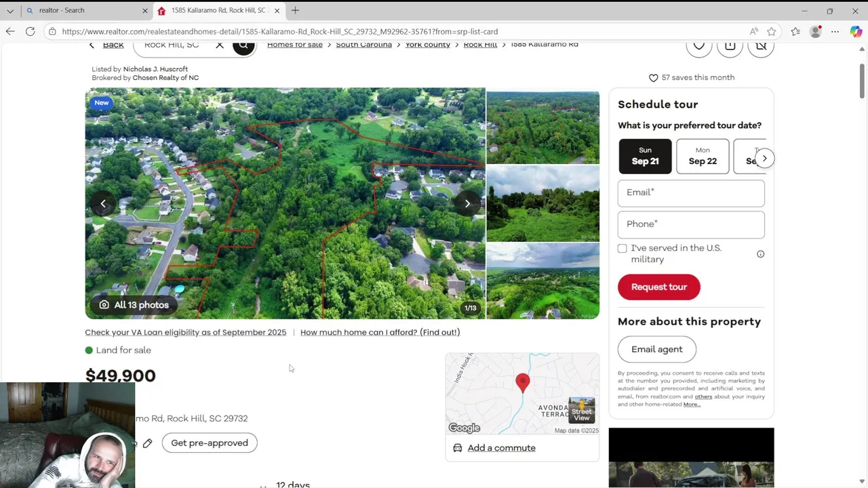Launch the Copilot icon in the toolbar
This screenshot has height=488, width=868.
coord(856,31)
